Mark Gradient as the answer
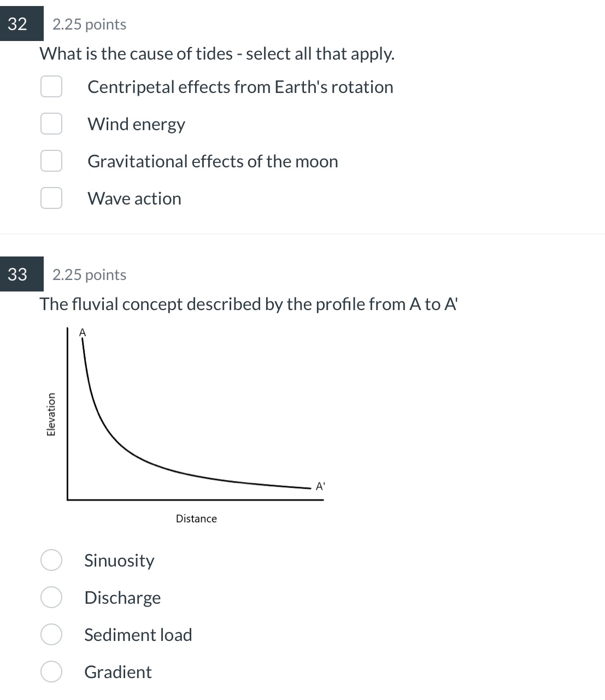This screenshot has width=605, height=700. [x=51, y=672]
